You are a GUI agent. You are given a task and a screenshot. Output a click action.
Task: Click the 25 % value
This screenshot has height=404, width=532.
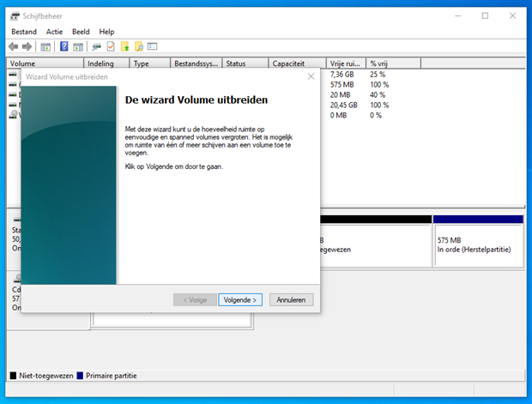tap(378, 75)
